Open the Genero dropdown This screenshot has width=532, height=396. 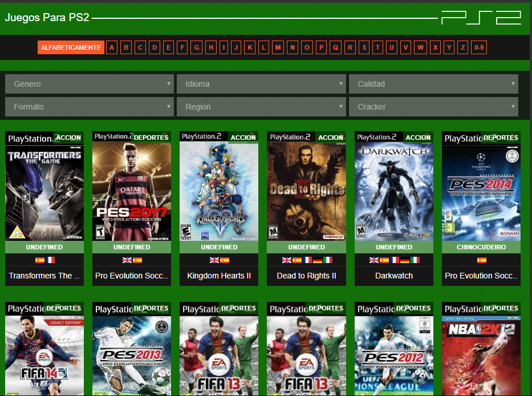pyautogui.click(x=90, y=84)
